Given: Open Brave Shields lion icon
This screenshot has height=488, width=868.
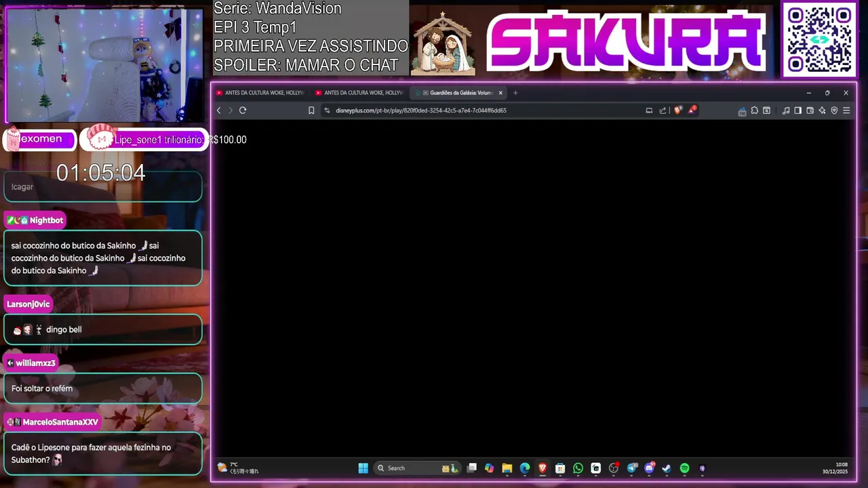Looking at the screenshot, I should (677, 110).
